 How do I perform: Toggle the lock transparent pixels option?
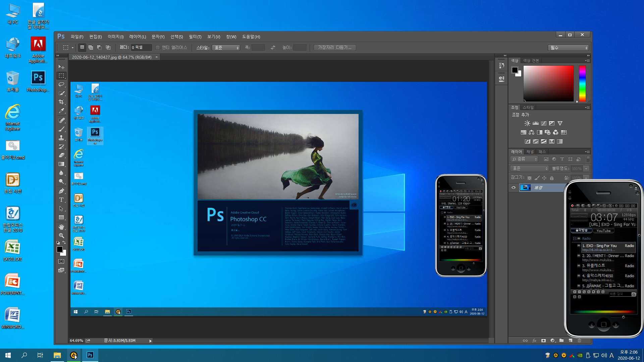click(529, 178)
